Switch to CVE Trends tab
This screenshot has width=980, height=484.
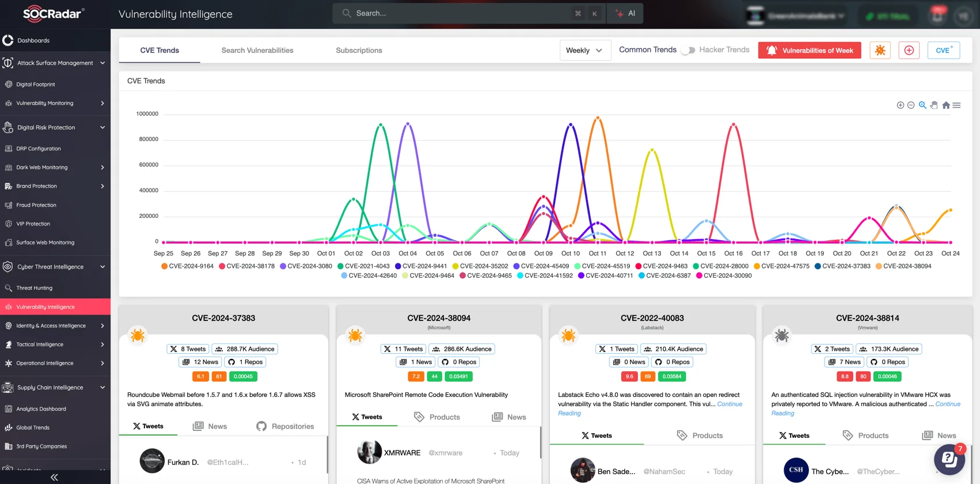pos(159,50)
